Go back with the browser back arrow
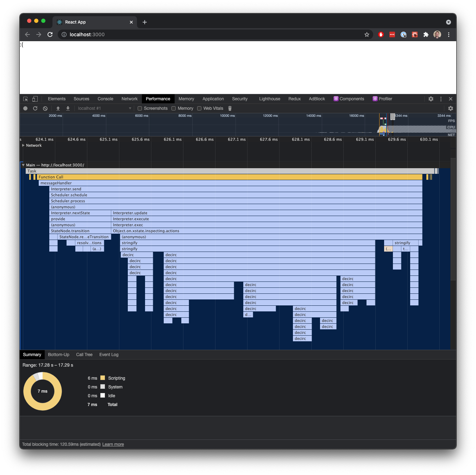Screen dimensions: 476x475 27,34
